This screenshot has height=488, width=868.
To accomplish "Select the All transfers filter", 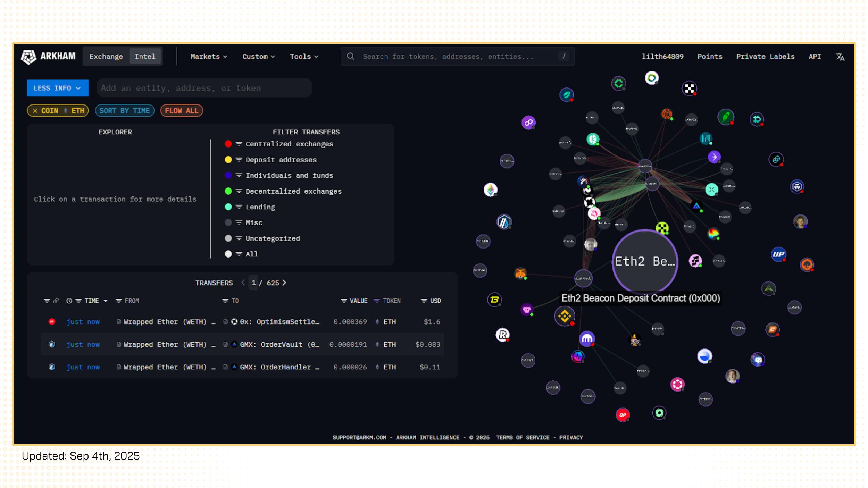I will tap(242, 254).
